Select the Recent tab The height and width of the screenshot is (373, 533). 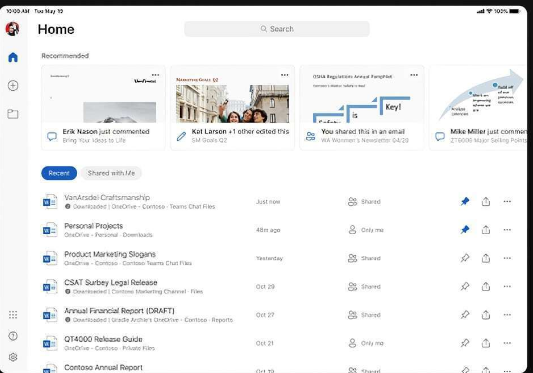point(59,173)
